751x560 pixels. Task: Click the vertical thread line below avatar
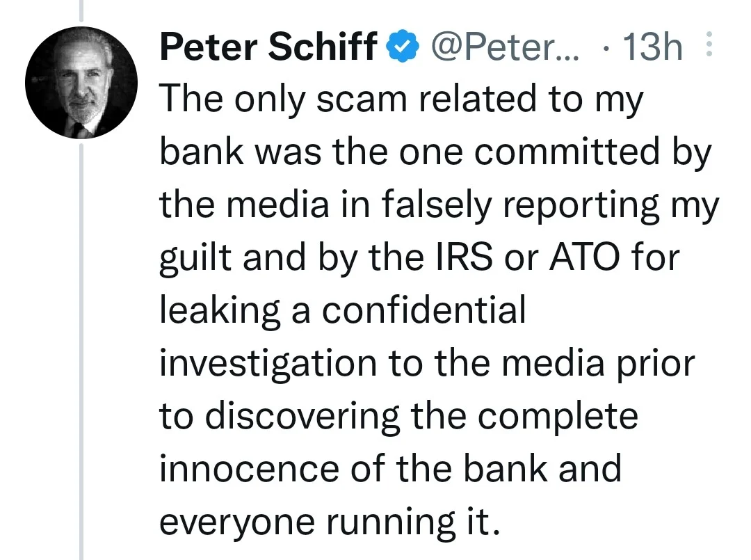click(81, 351)
